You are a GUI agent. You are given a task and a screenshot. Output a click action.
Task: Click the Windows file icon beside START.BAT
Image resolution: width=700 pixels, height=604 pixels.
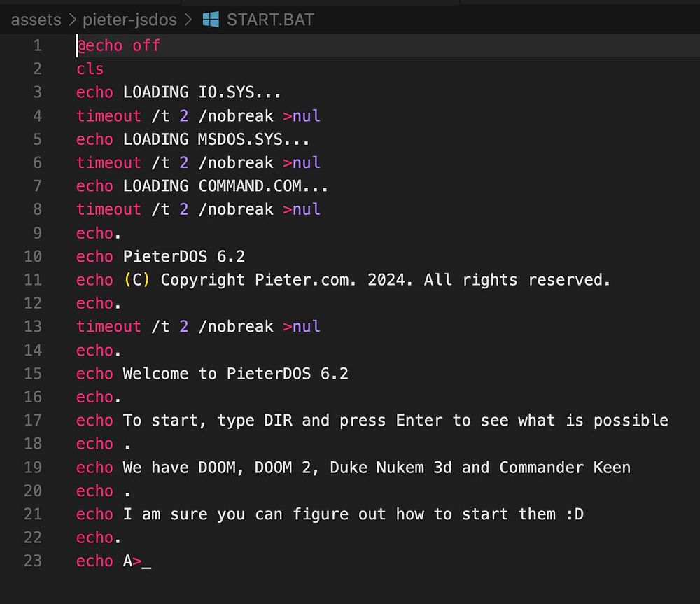pos(211,20)
